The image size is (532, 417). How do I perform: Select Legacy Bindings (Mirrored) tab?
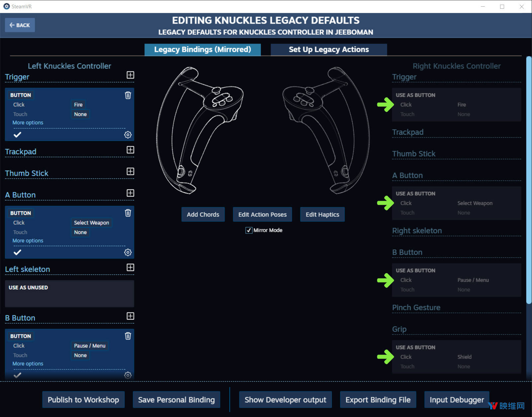[x=203, y=50]
